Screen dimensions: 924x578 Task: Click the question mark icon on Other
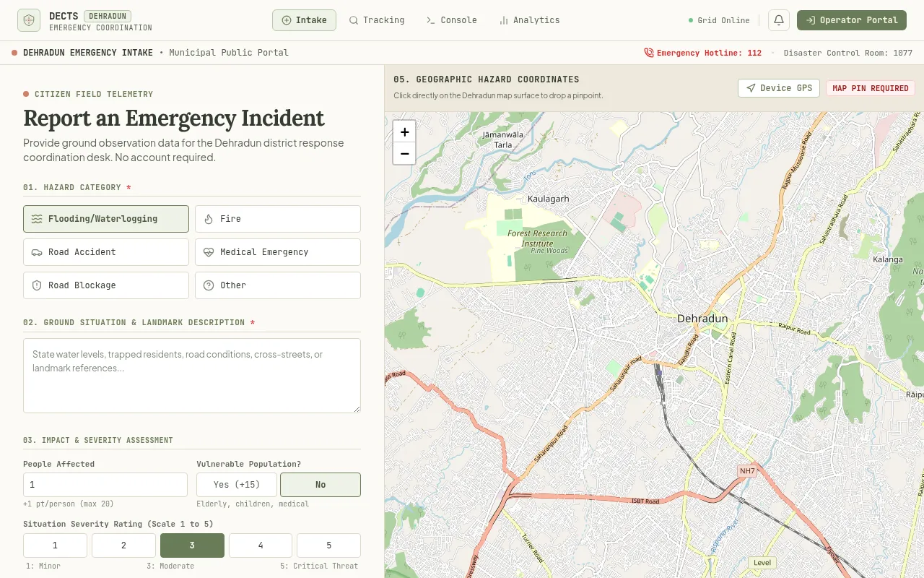click(209, 285)
